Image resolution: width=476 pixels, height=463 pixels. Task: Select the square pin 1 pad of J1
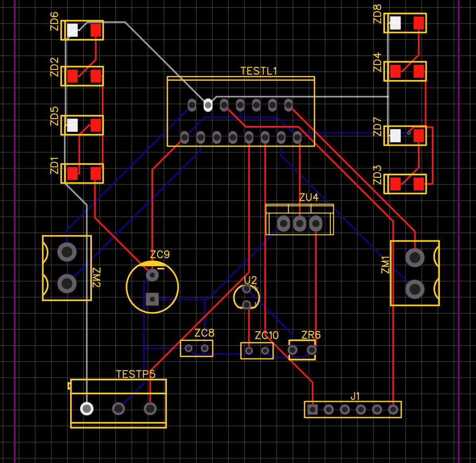click(x=313, y=410)
